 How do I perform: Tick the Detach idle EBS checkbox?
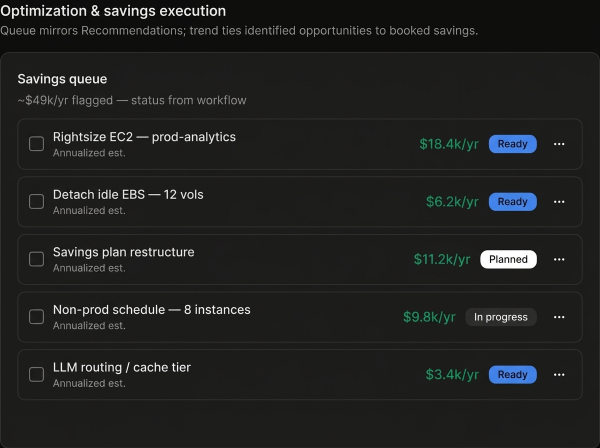click(x=36, y=202)
